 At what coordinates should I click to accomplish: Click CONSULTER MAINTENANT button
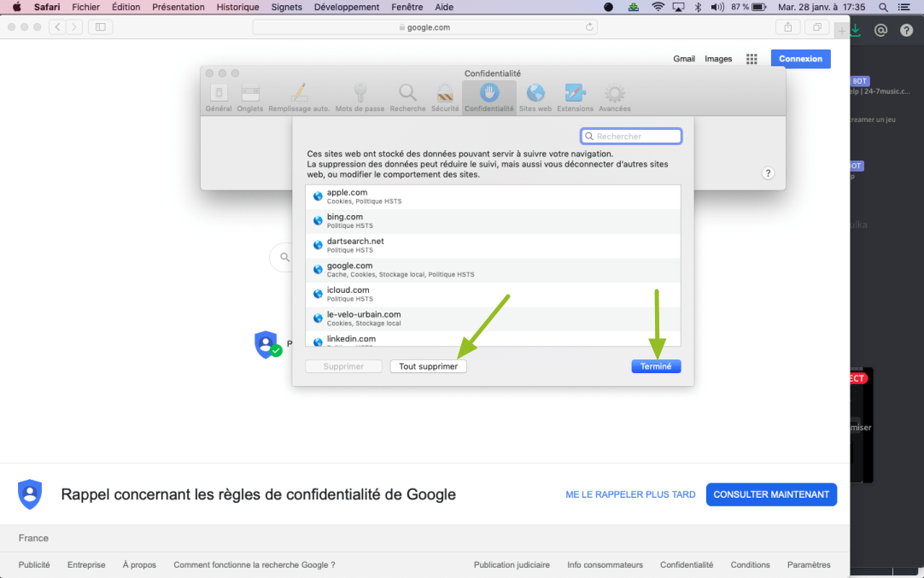771,494
